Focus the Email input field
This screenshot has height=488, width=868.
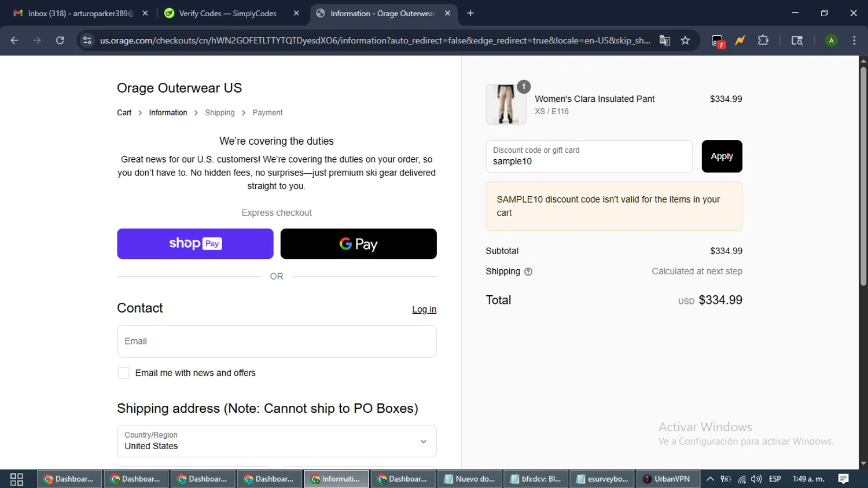pyautogui.click(x=277, y=342)
